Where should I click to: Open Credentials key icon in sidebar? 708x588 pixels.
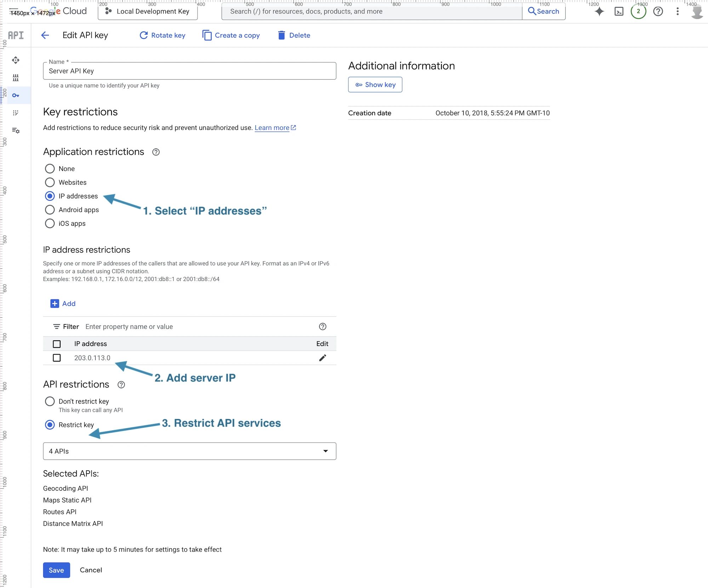[16, 95]
